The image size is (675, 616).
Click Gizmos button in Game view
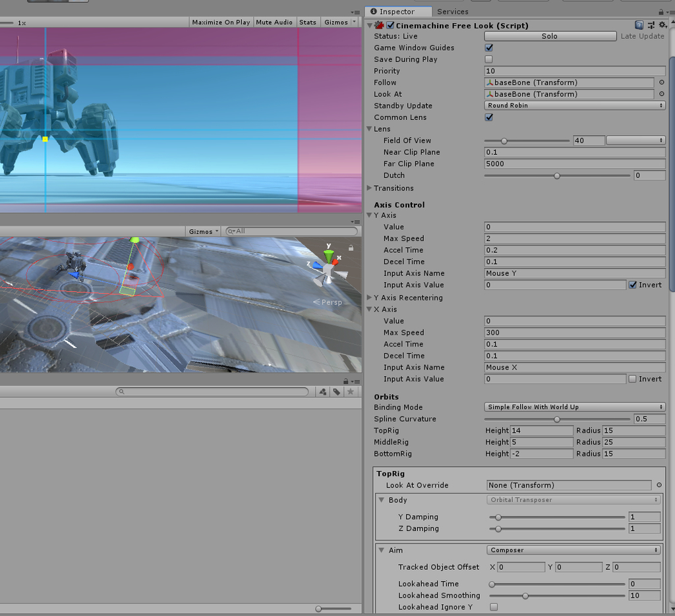coord(336,22)
